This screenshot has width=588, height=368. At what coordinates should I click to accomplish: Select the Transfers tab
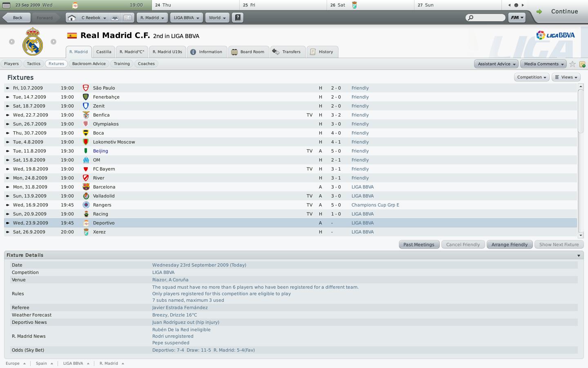coord(287,52)
